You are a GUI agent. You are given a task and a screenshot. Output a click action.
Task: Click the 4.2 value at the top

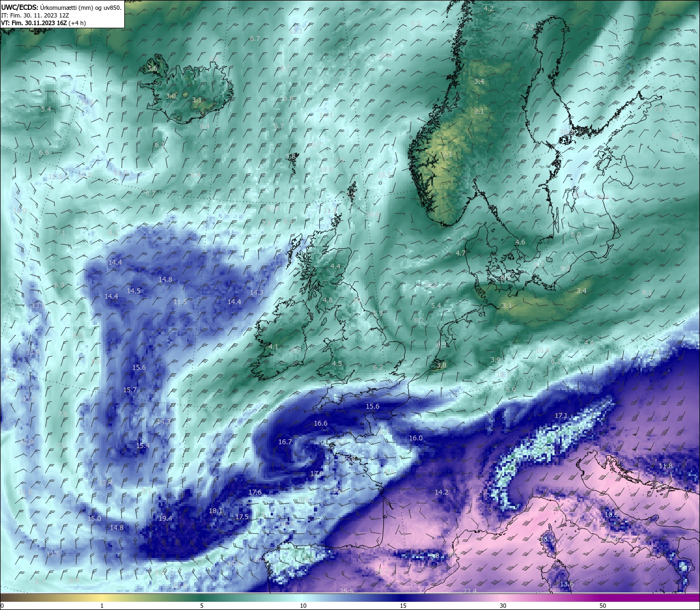point(488,8)
